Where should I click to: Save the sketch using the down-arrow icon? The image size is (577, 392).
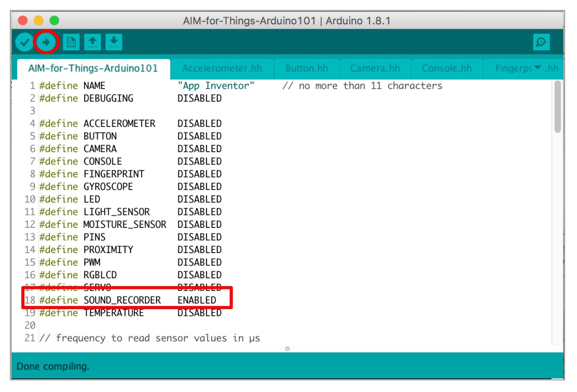tap(114, 42)
